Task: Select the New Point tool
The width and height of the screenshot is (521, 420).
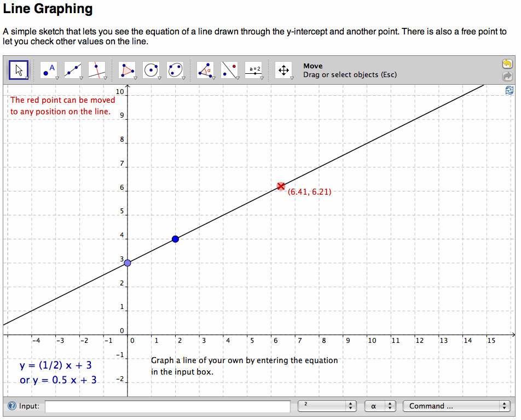Action: 47,69
